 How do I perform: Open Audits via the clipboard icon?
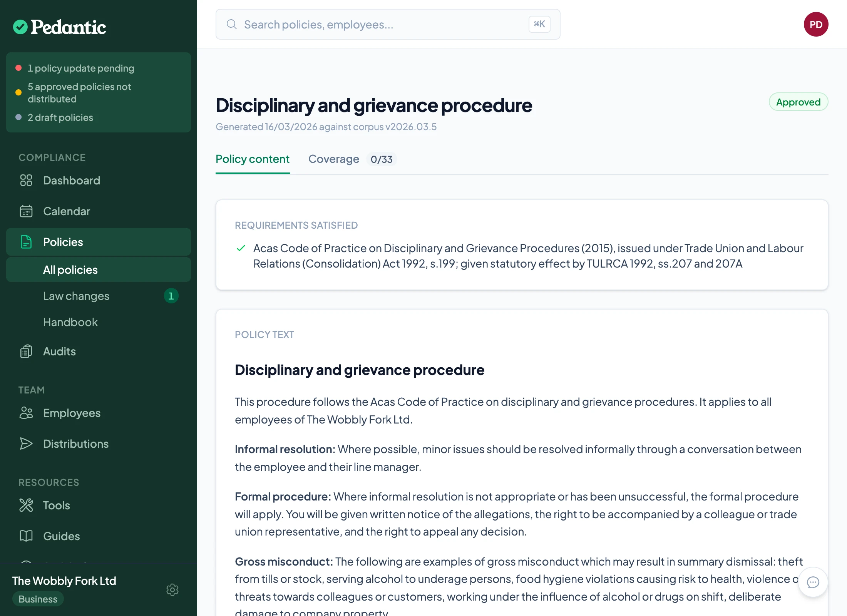coord(26,351)
